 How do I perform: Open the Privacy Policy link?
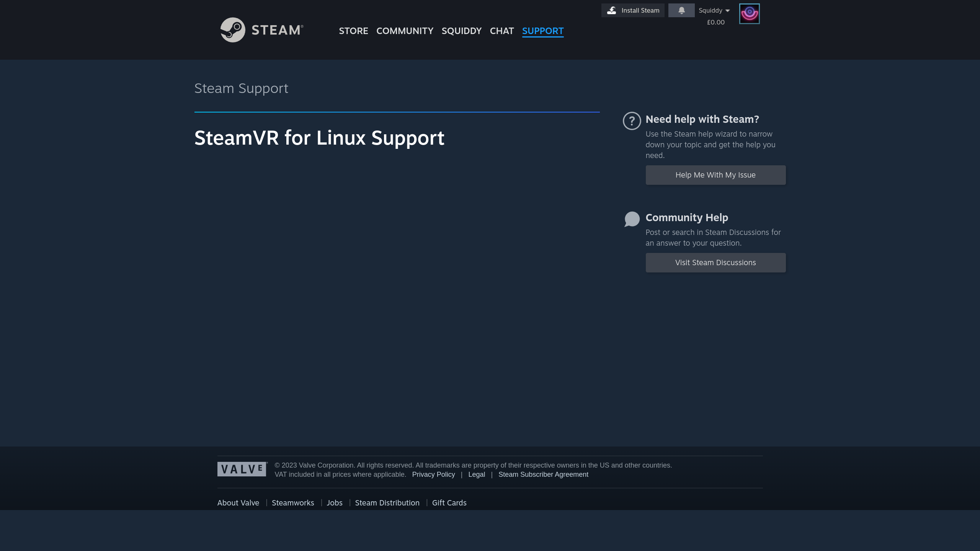tap(433, 474)
